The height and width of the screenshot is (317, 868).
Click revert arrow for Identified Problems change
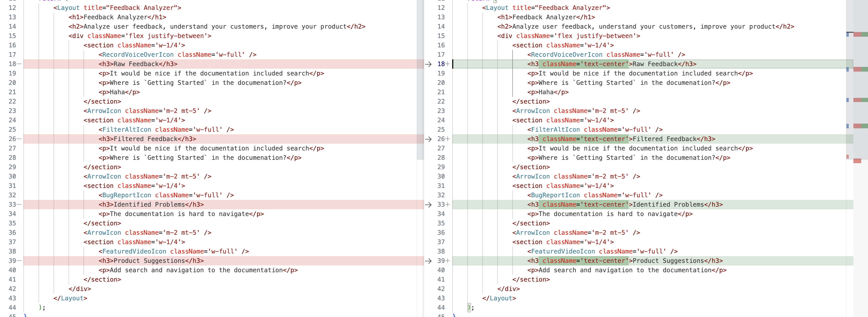[428, 205]
